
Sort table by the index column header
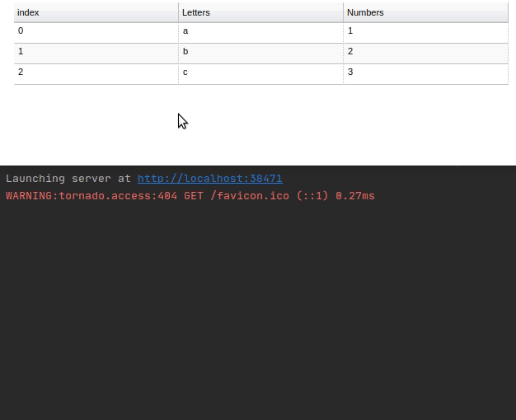(96, 12)
